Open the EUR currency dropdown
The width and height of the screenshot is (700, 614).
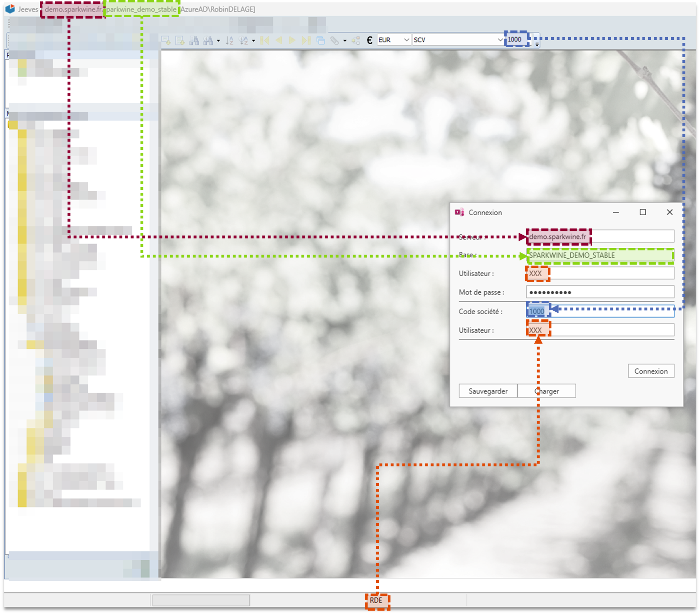406,40
